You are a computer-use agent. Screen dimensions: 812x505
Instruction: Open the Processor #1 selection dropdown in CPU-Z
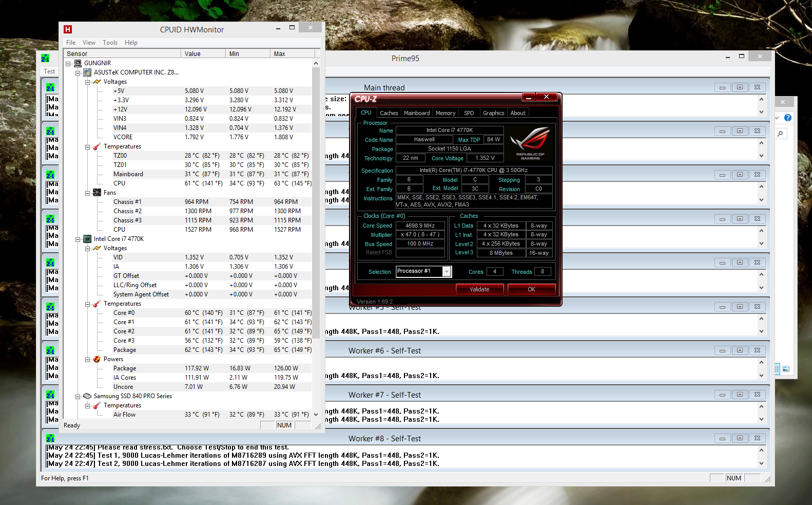tap(447, 271)
